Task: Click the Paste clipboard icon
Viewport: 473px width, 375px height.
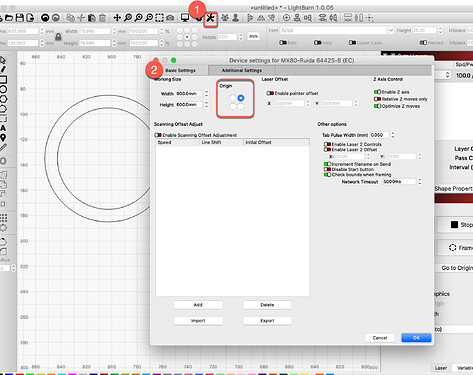Action: point(92,18)
